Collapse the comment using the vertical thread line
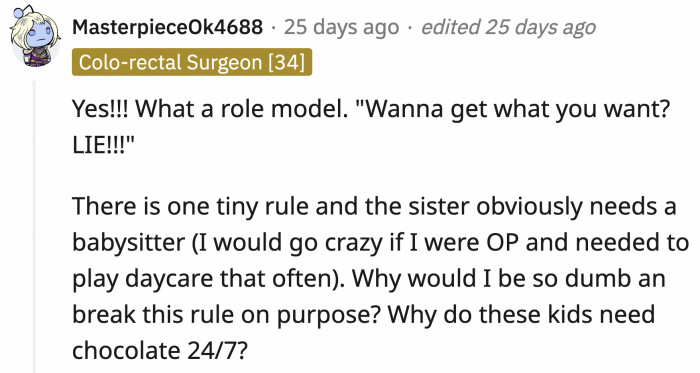The height and width of the screenshot is (373, 700). click(x=35, y=227)
